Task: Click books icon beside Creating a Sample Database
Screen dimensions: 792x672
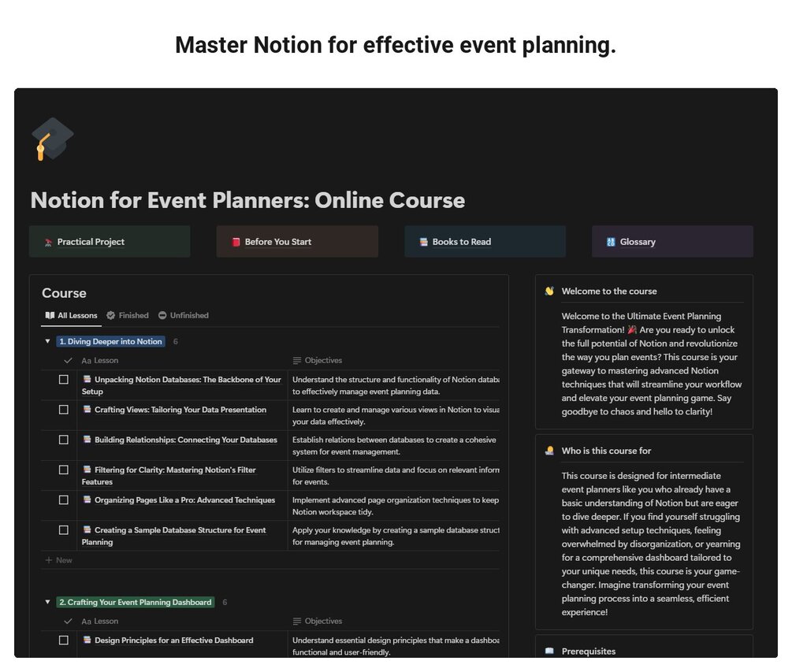Action: coord(87,530)
